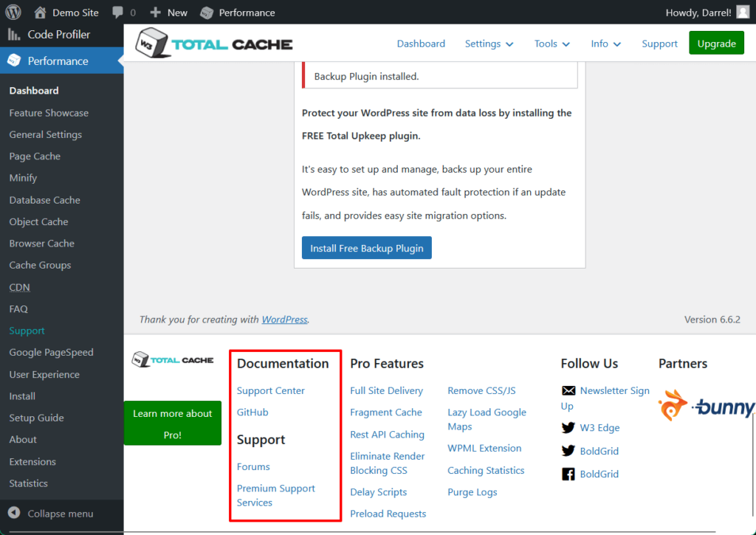Open Feature Showcase in sidebar
The width and height of the screenshot is (756, 535).
49,113
